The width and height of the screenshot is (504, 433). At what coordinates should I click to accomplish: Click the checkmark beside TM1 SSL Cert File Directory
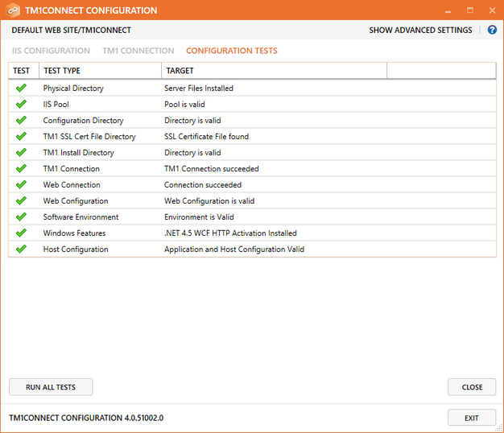pyautogui.click(x=21, y=136)
